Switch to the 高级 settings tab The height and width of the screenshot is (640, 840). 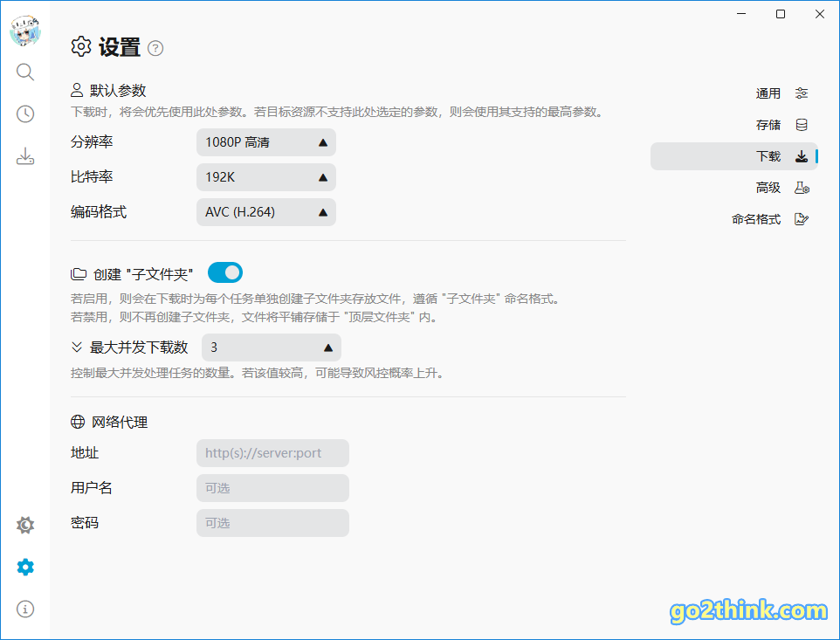(734, 188)
